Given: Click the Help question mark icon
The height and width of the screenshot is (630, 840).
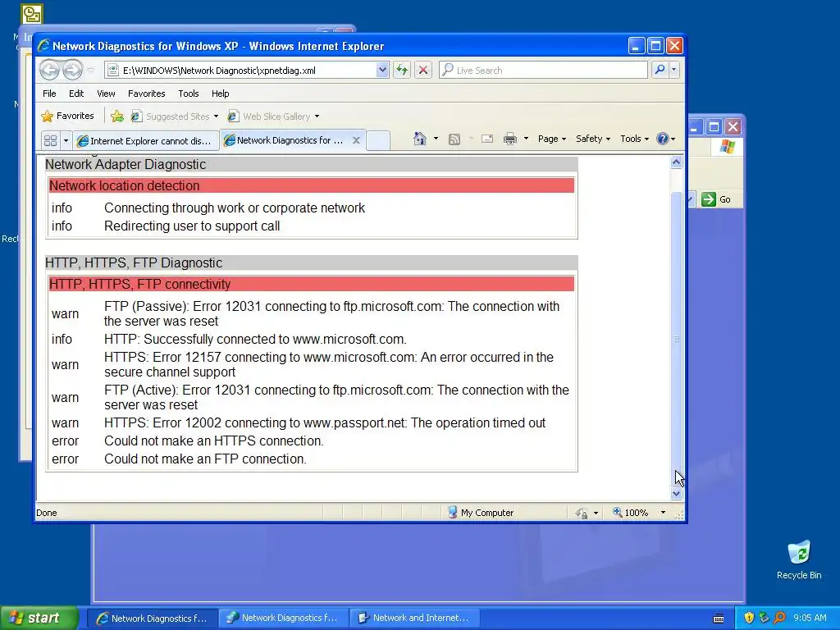Looking at the screenshot, I should (663, 139).
